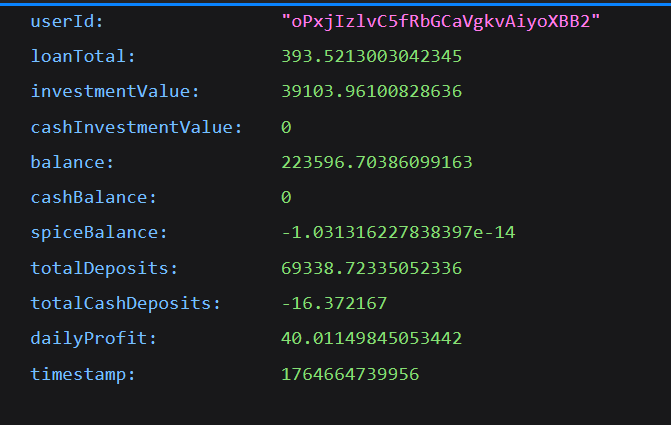
Task: Click the totalCashDeposits field name
Action: click(125, 303)
